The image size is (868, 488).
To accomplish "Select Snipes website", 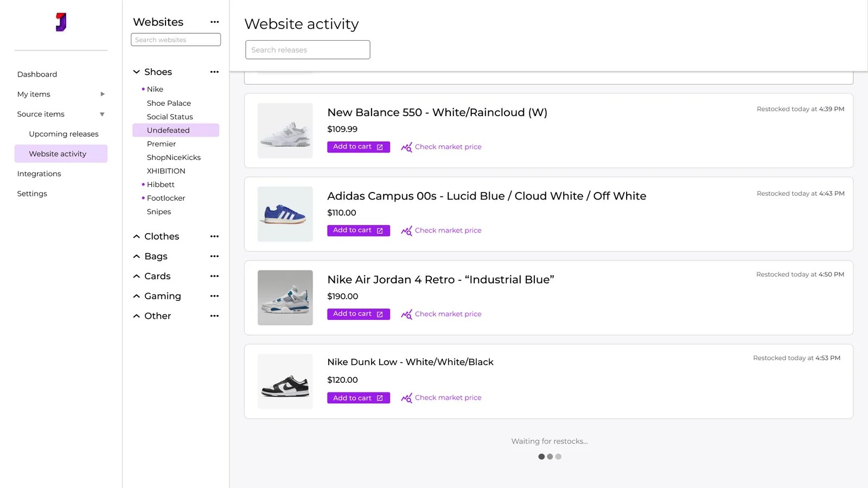I will coord(159,211).
